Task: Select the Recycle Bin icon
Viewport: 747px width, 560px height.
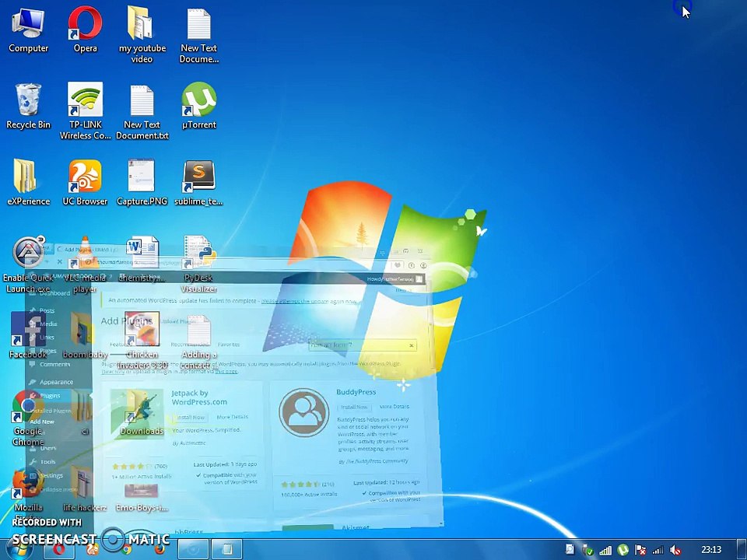Action: click(28, 107)
